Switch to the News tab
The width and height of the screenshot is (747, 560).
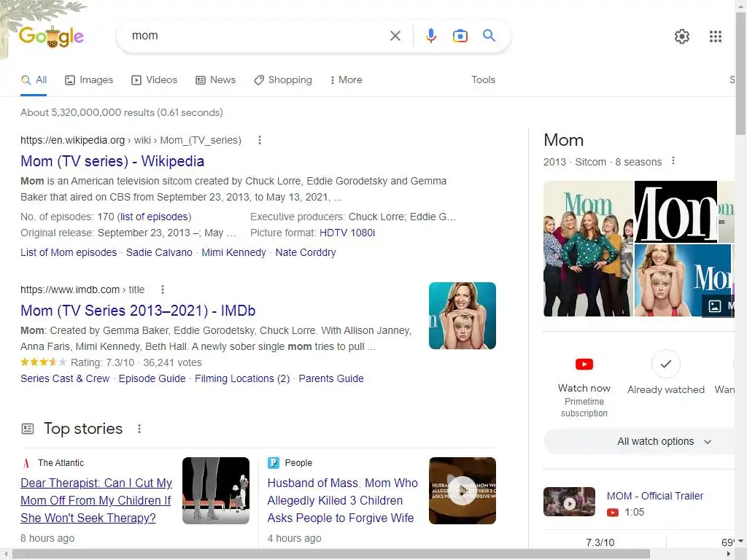coord(216,80)
